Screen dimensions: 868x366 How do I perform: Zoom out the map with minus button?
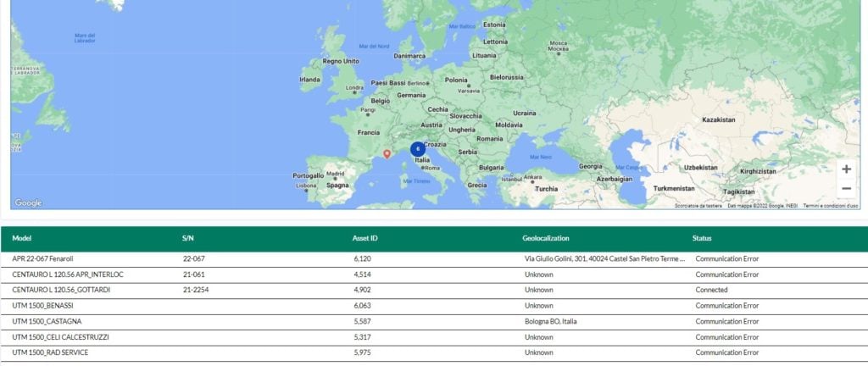pos(846,189)
